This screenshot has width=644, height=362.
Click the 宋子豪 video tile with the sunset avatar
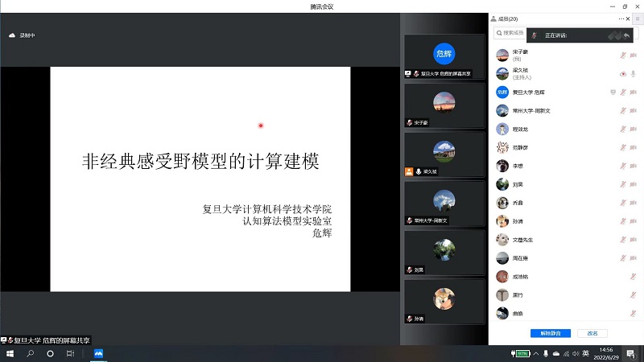coord(444,105)
